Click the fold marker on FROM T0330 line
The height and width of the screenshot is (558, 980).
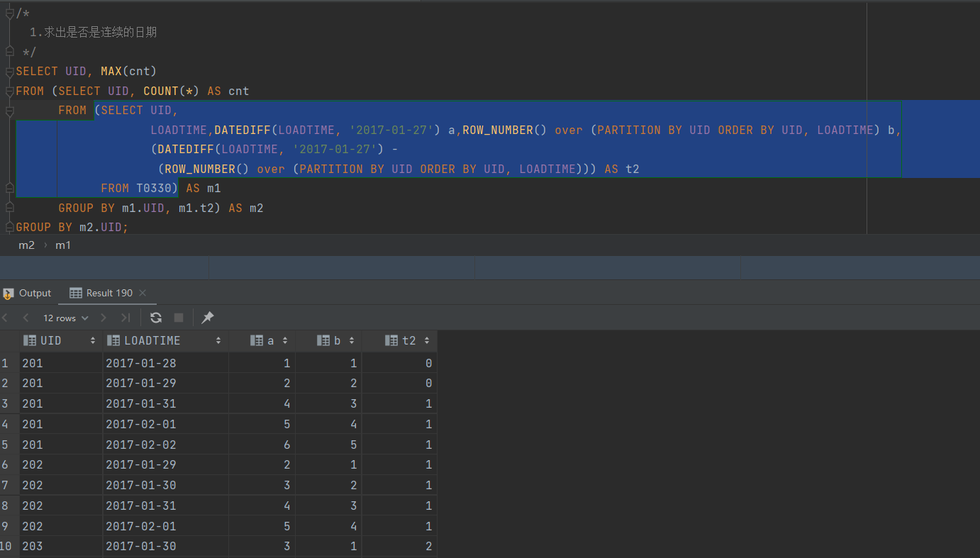(x=9, y=188)
